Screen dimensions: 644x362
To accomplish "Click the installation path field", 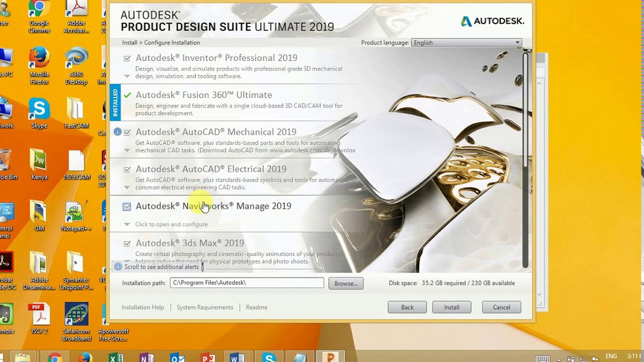I will click(247, 283).
